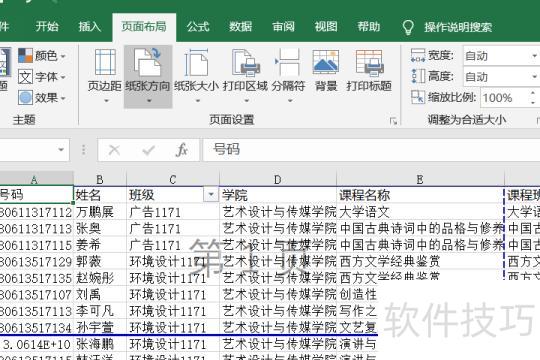Open the Name Box dropdown arrow
The width and height of the screenshot is (540, 360).
(x=61, y=150)
